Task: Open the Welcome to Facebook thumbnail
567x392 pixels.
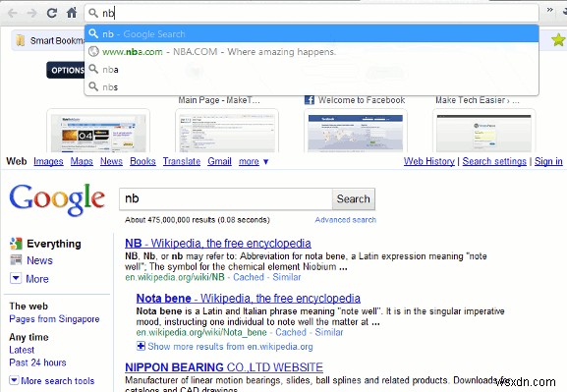Action: pyautogui.click(x=356, y=131)
